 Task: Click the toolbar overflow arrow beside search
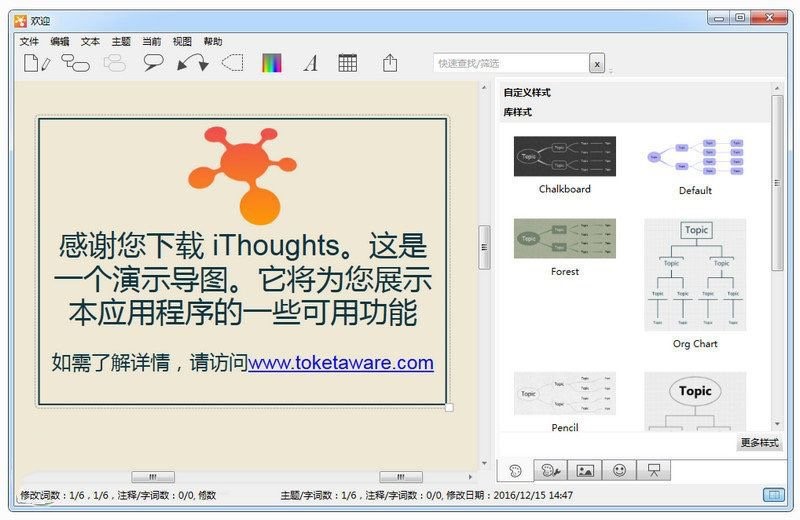pos(611,71)
